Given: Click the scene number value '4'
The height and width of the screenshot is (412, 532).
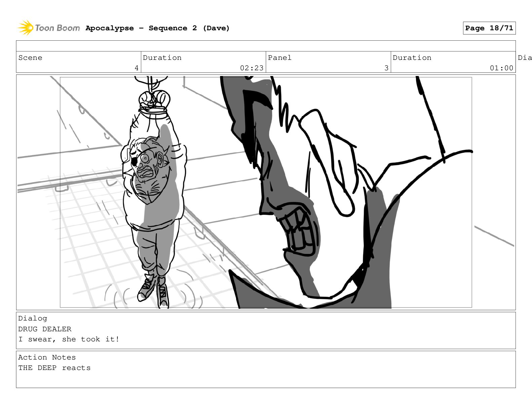Looking at the screenshot, I should tap(137, 68).
